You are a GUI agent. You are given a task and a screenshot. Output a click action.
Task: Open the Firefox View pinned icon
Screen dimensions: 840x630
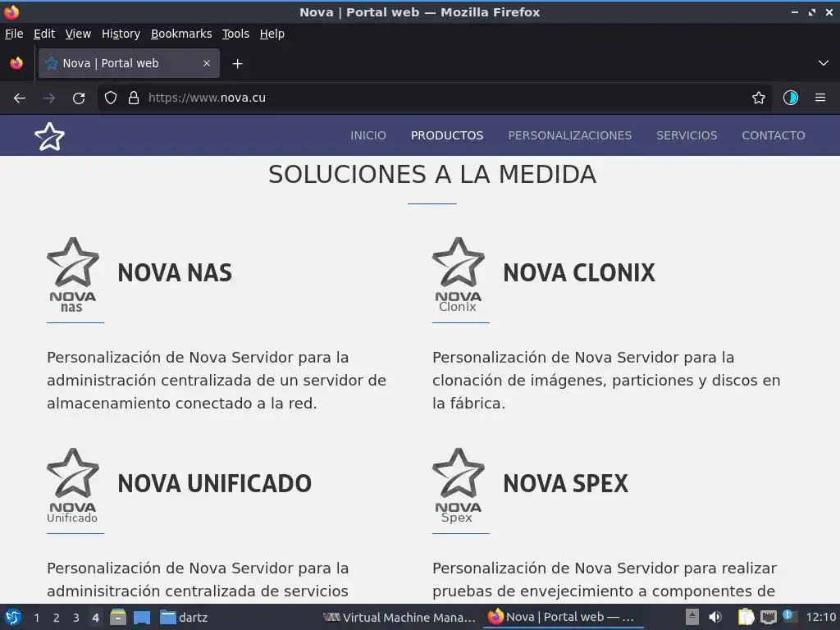click(16, 63)
